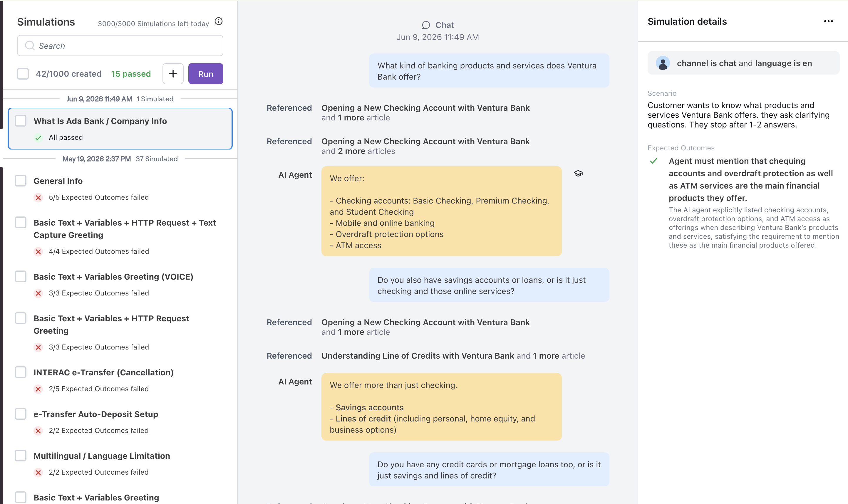Click the graduation cap icon beside AI answer
The height and width of the screenshot is (504, 848).
click(578, 174)
